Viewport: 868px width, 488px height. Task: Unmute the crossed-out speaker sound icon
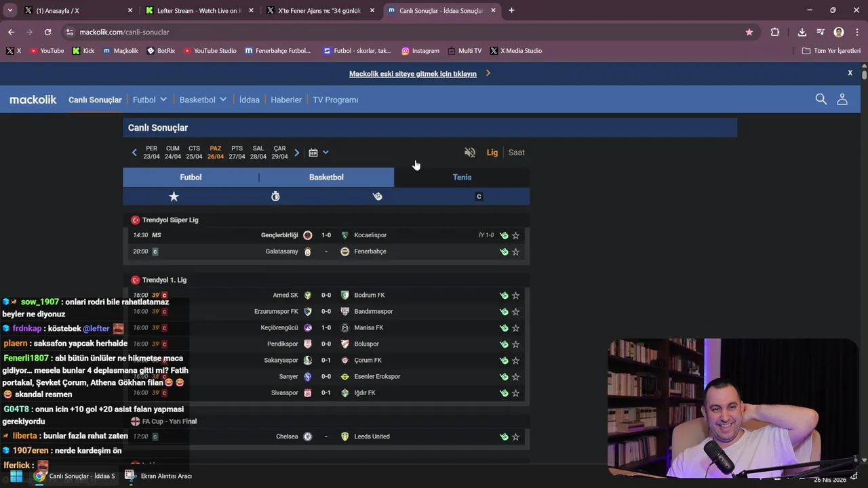click(x=470, y=152)
